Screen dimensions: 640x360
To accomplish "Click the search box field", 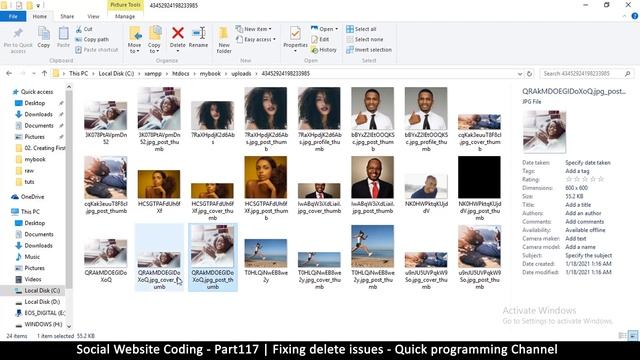I will [x=586, y=73].
